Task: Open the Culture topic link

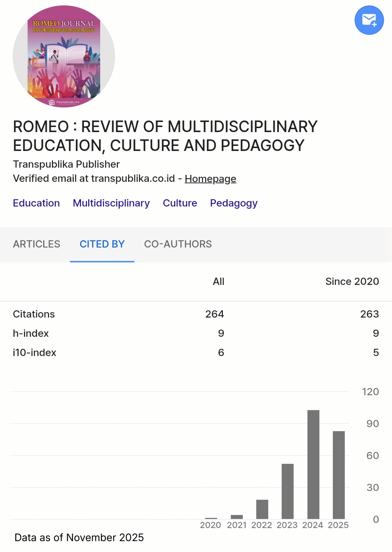Action: [180, 203]
